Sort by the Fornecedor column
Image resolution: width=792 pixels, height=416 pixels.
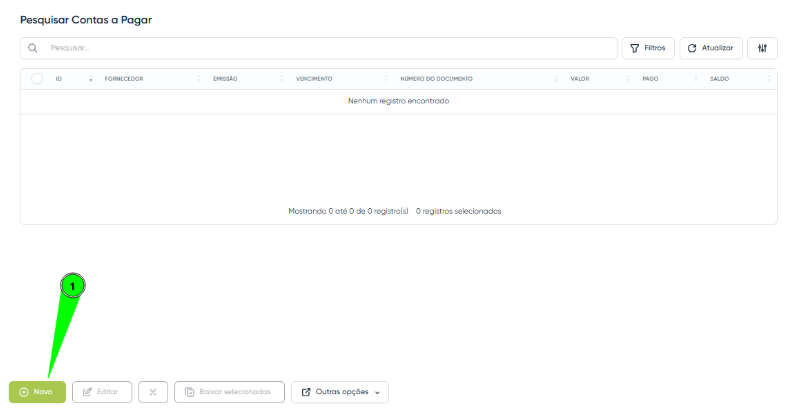(124, 78)
